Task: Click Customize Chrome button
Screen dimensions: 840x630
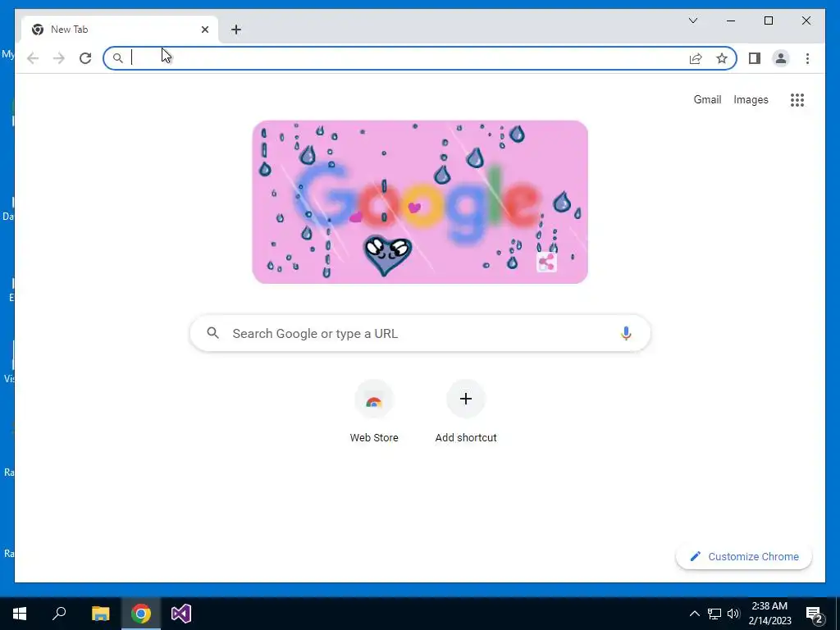Action: tap(744, 557)
